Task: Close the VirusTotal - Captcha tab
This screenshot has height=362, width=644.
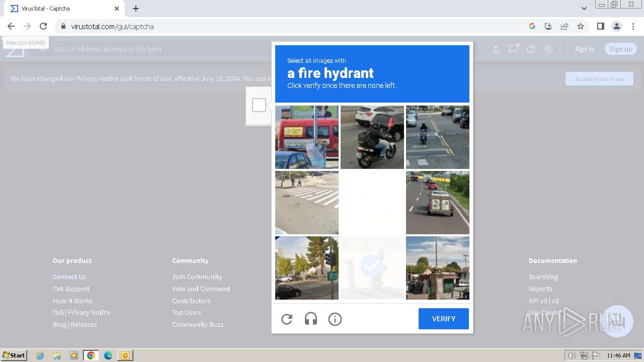Action: tap(117, 9)
